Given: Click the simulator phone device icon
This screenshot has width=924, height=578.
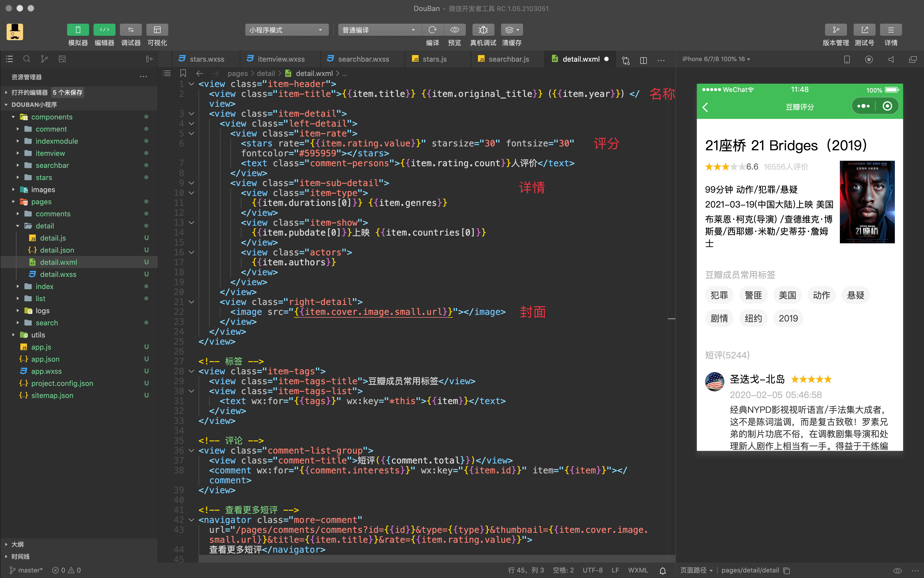Looking at the screenshot, I should tap(846, 59).
